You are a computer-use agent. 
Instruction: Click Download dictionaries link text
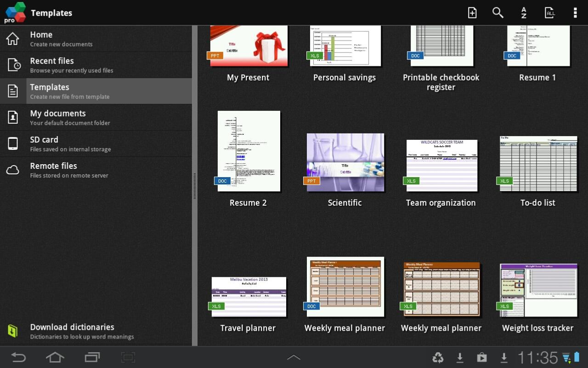click(x=72, y=327)
